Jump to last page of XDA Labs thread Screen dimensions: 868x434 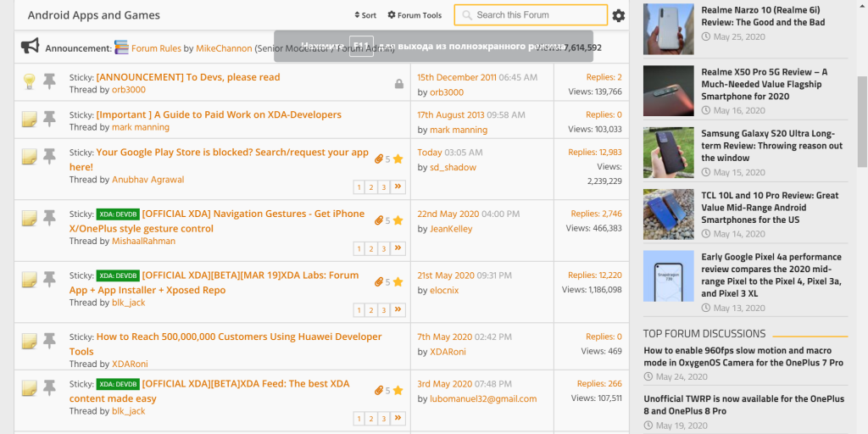[398, 310]
